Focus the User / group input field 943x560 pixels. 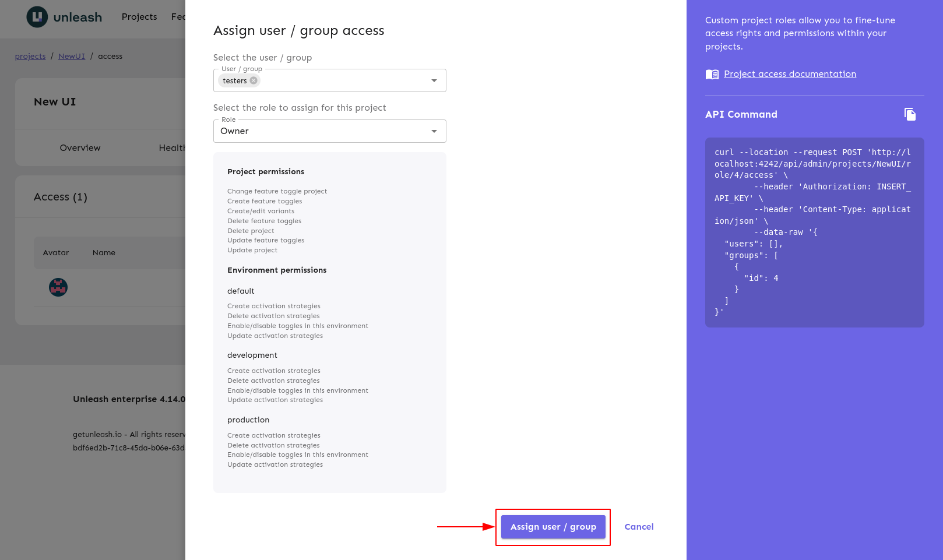pyautogui.click(x=344, y=81)
